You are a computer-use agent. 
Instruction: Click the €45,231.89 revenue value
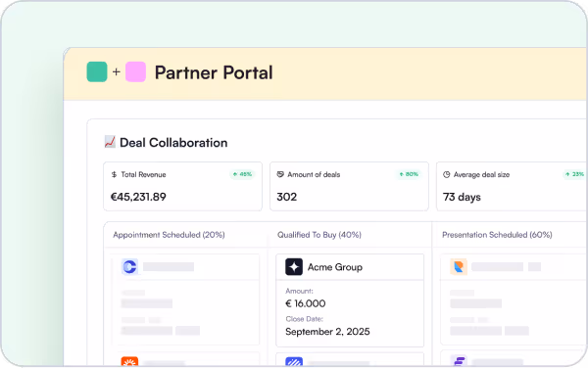(138, 197)
